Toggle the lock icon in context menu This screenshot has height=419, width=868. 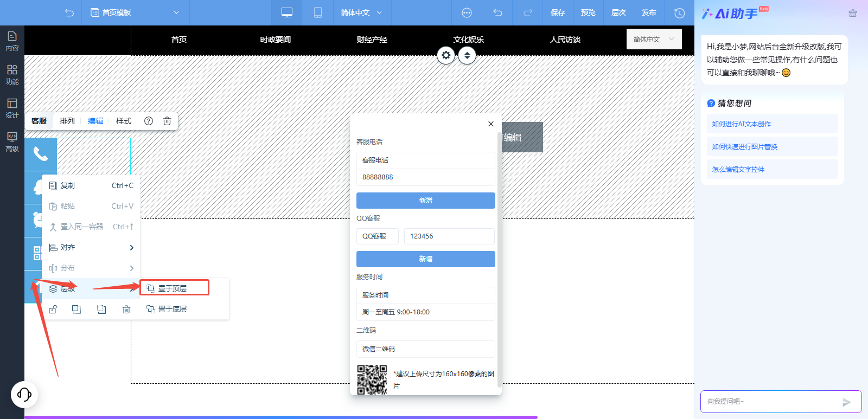coord(53,310)
